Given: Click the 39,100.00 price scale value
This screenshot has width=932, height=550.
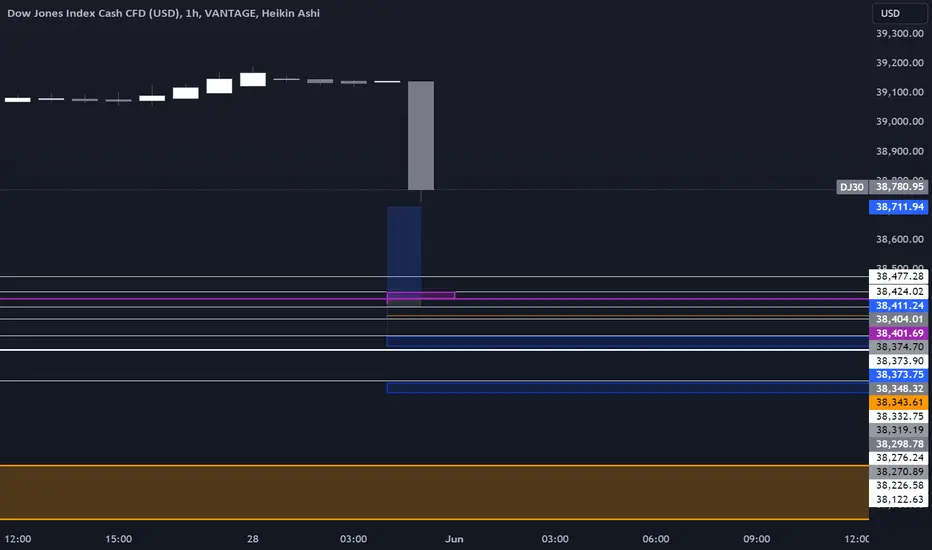Looking at the screenshot, I should pyautogui.click(x=899, y=92).
